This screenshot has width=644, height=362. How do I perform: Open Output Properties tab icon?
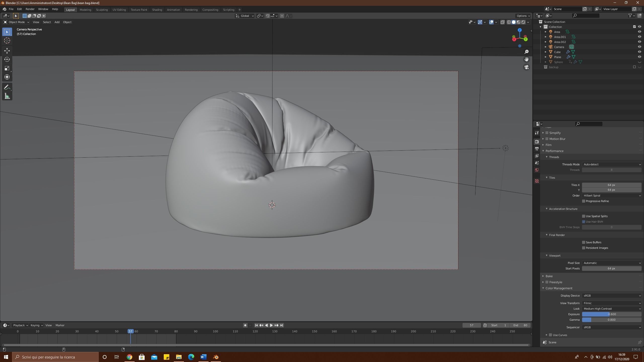(537, 149)
